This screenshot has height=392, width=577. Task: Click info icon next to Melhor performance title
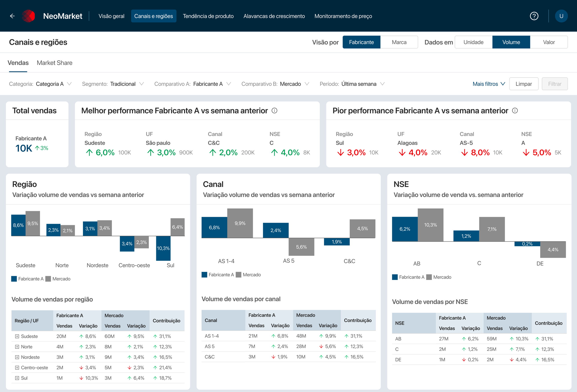[x=274, y=111]
